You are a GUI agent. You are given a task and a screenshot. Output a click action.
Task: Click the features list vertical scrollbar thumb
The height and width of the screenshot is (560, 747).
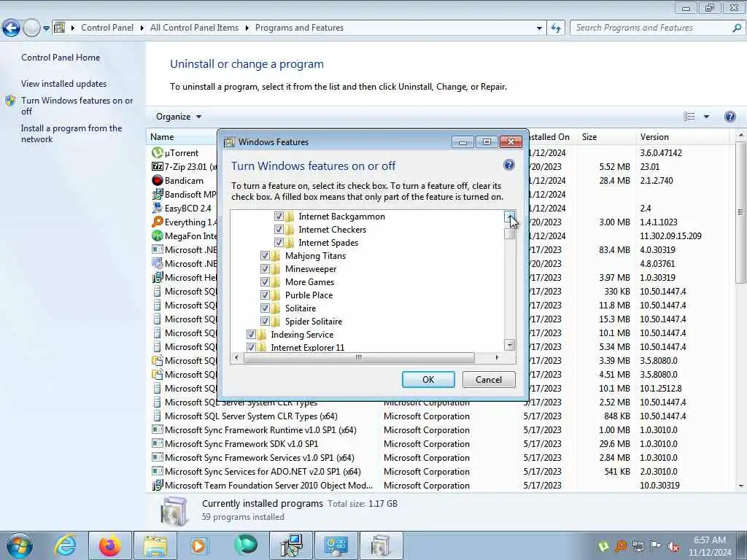click(x=510, y=233)
